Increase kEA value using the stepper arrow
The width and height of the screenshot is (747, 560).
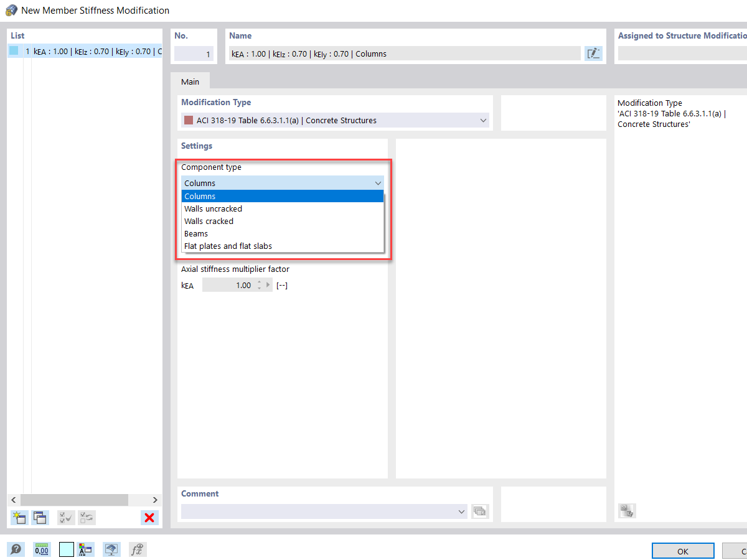259,282
